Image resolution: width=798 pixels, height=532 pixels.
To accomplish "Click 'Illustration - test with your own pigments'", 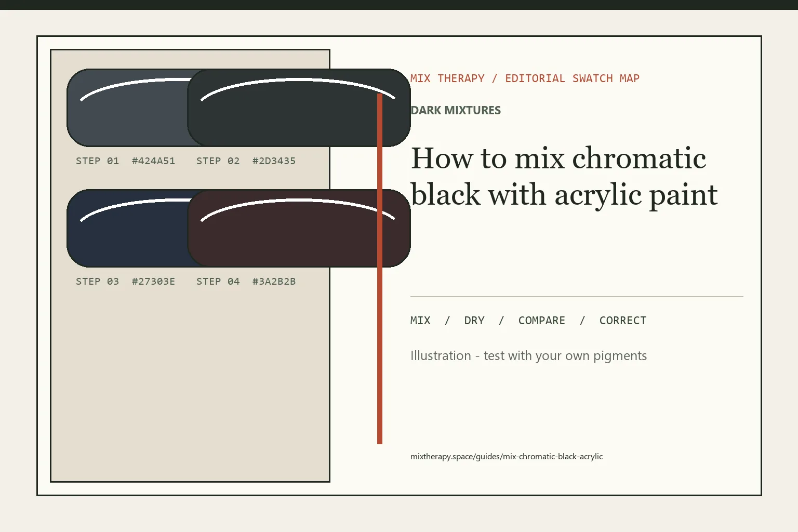I will pos(528,356).
